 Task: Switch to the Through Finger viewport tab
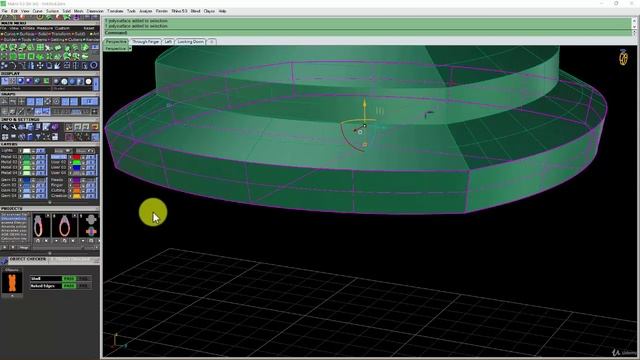point(146,42)
